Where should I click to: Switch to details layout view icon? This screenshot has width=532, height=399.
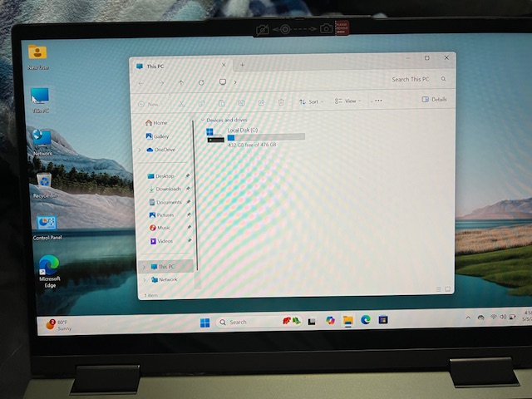439,289
